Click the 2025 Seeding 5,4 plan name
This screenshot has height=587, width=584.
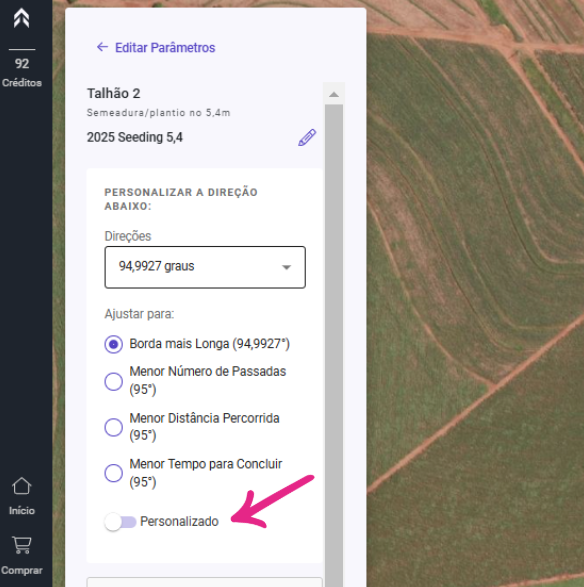point(135,137)
